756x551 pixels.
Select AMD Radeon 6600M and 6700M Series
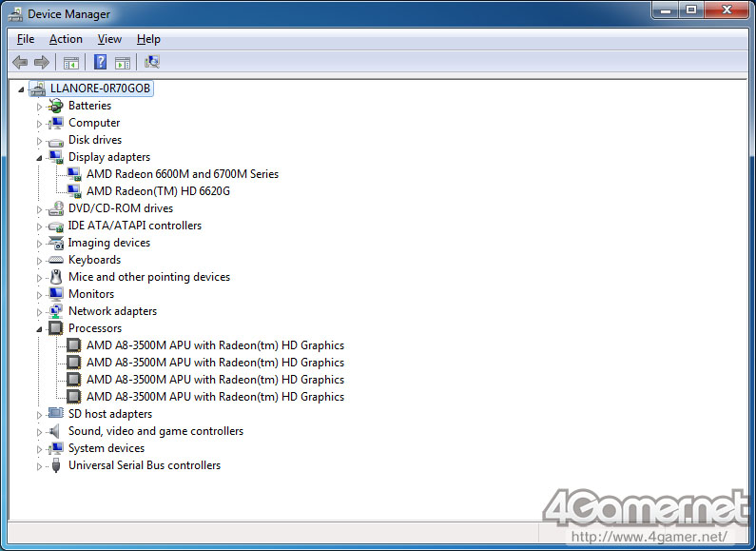(182, 174)
